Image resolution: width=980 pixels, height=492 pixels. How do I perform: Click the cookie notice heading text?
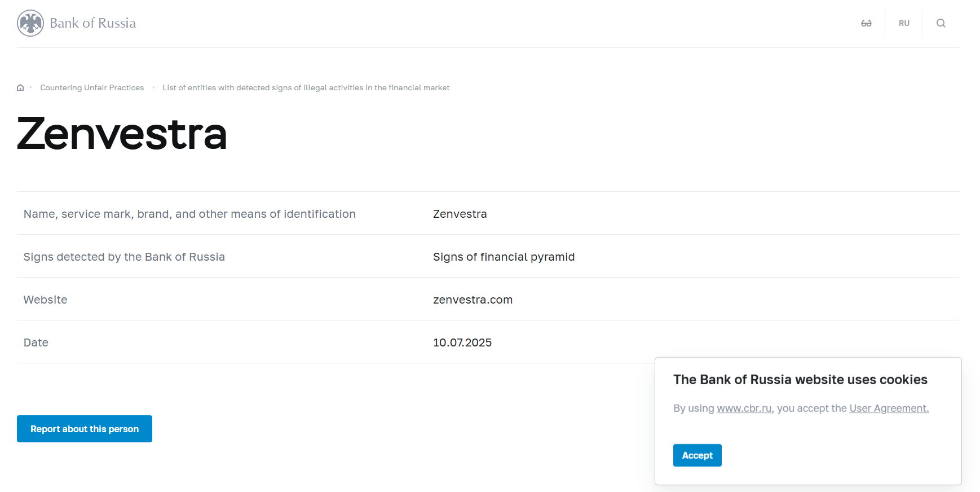click(800, 380)
